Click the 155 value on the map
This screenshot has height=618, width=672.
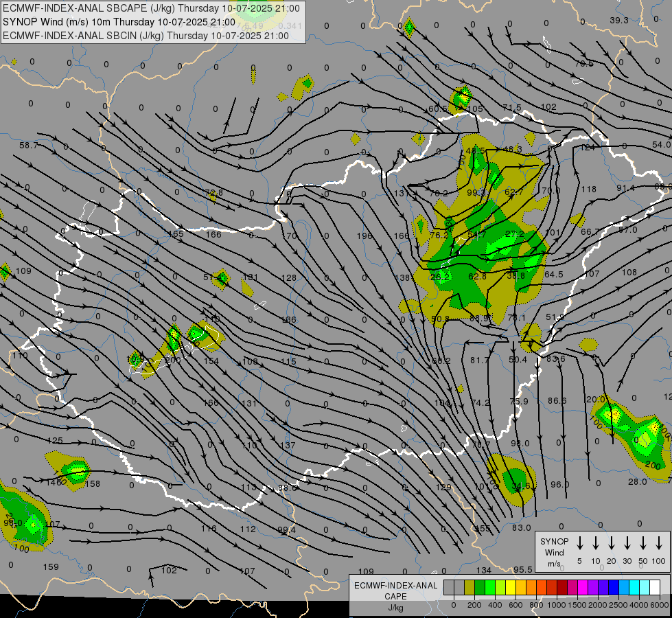(x=483, y=528)
